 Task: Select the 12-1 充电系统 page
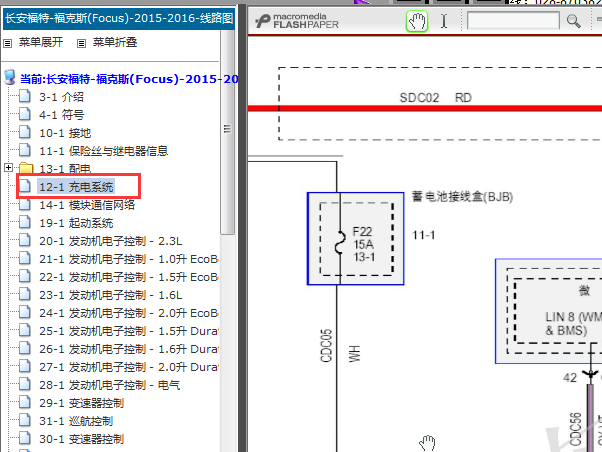(76, 187)
